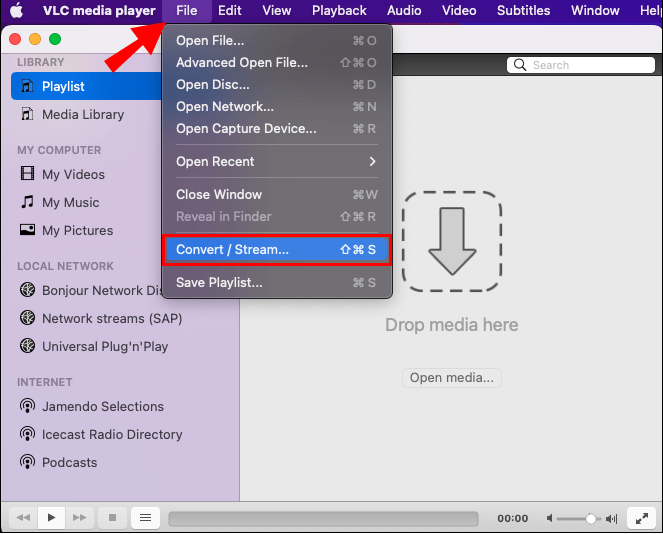Click the playlist Search field
Viewport: 663px width, 534px height.
point(581,65)
